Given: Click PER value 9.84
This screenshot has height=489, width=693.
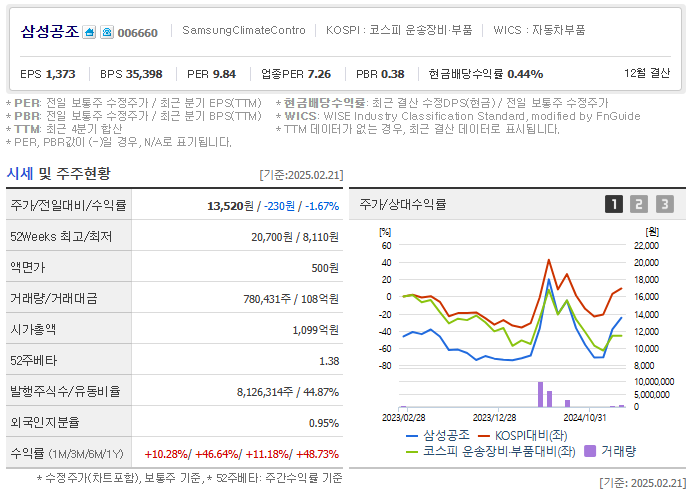Looking at the screenshot, I should click(x=224, y=74).
